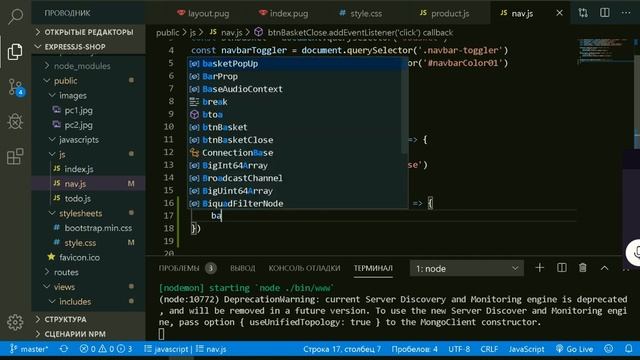This screenshot has height=360, width=640.
Task: Open pc1.jpg in the explorer
Action: [89, 110]
